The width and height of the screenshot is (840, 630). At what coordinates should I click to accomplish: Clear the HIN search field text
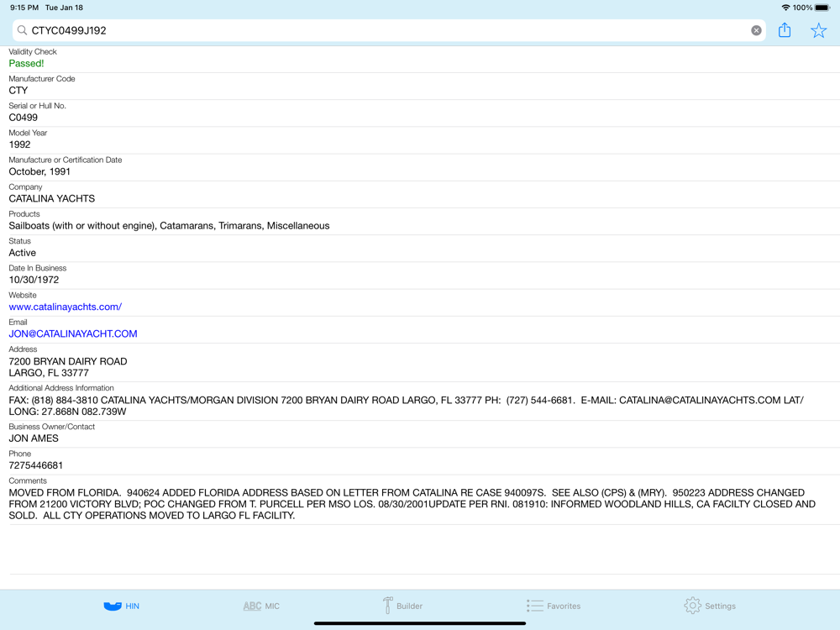pyautogui.click(x=756, y=30)
